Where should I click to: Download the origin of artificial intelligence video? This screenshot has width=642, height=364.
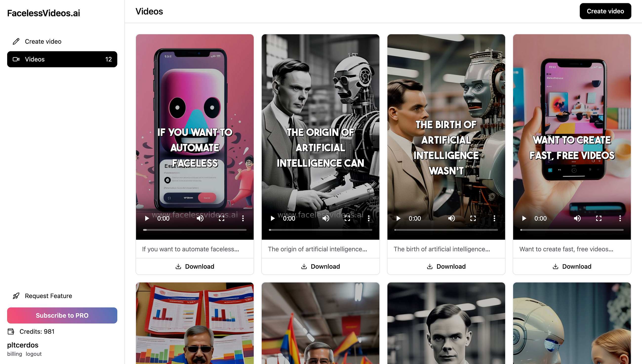pos(320,266)
